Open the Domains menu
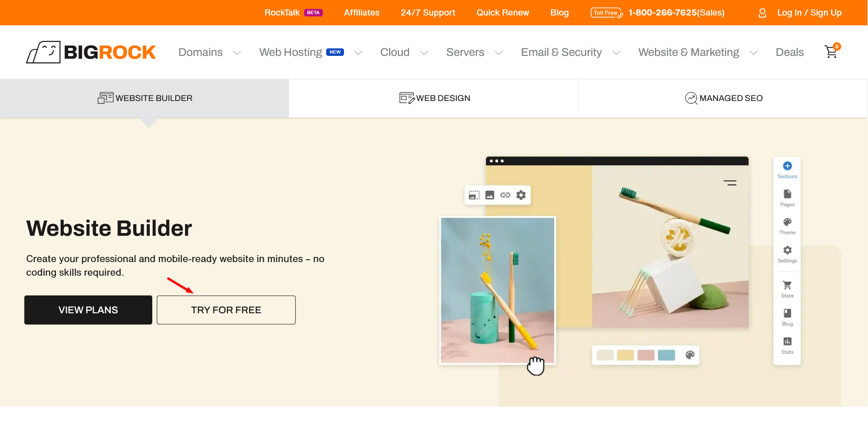868x426 pixels. coord(201,52)
